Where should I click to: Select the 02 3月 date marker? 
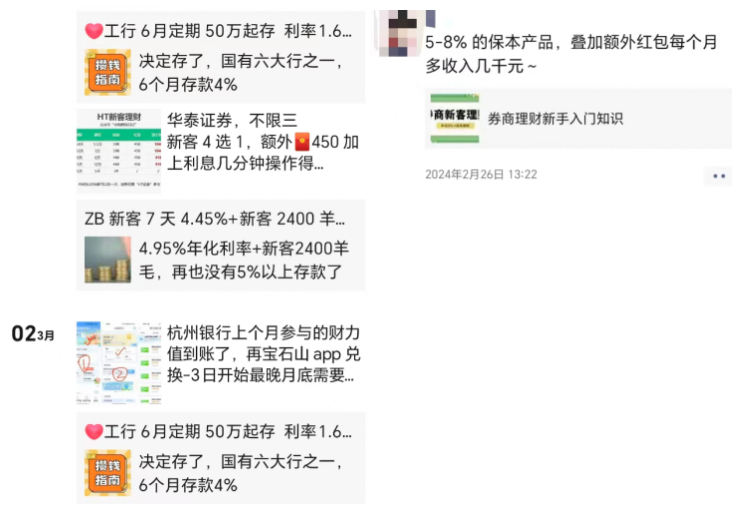click(x=33, y=334)
